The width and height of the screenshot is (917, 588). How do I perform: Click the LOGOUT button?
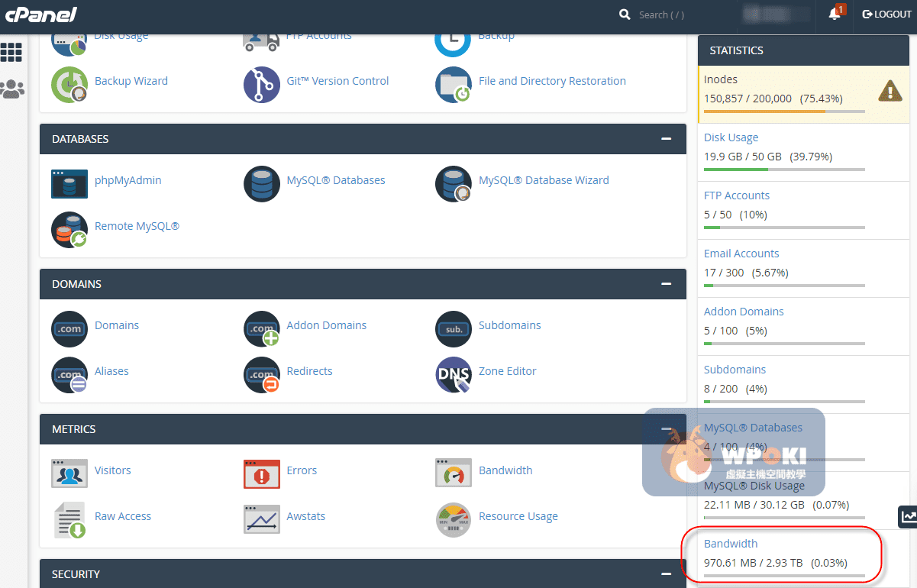[x=886, y=15]
